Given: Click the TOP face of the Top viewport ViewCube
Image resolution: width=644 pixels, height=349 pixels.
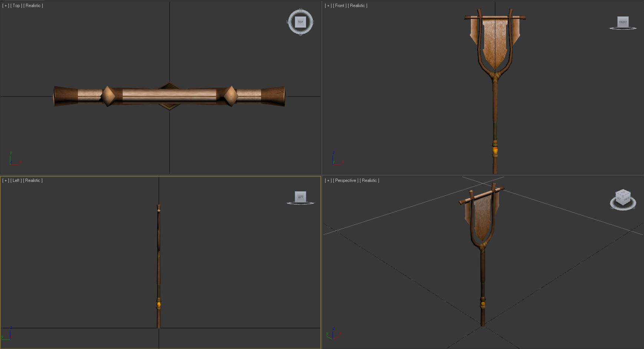Looking at the screenshot, I should click(300, 22).
